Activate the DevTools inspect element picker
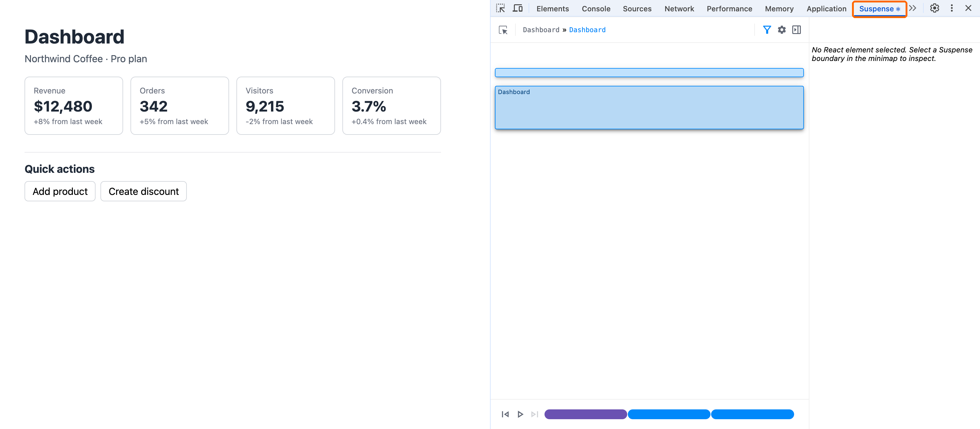The image size is (980, 429). pyautogui.click(x=500, y=8)
